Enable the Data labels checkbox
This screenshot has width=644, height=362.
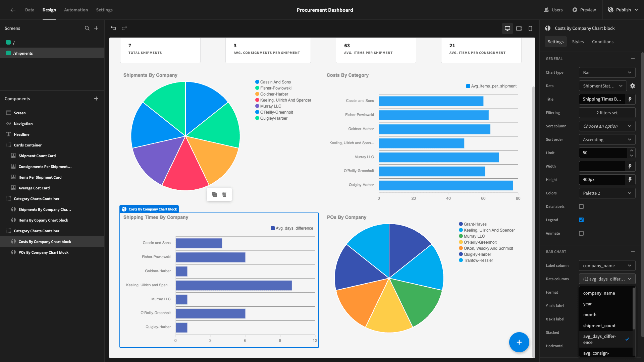pyautogui.click(x=581, y=206)
